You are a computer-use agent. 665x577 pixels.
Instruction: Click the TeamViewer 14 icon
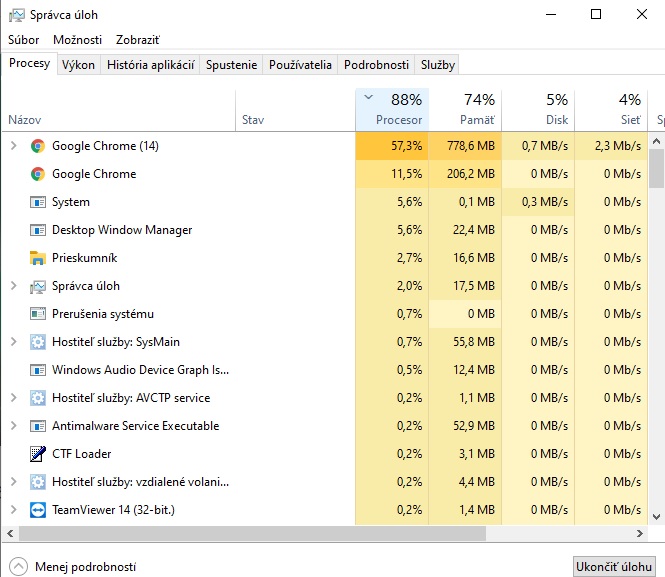38,510
